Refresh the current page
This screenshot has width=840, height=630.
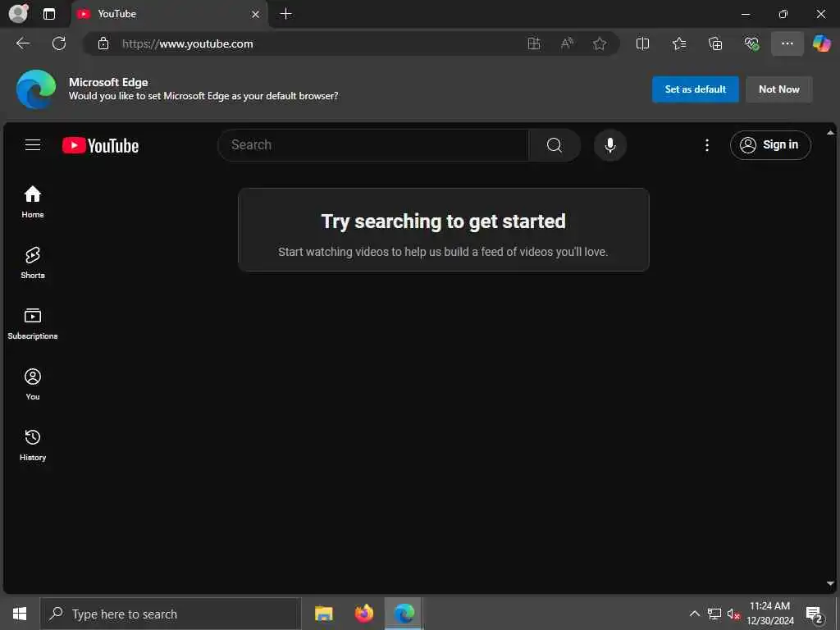tap(59, 43)
